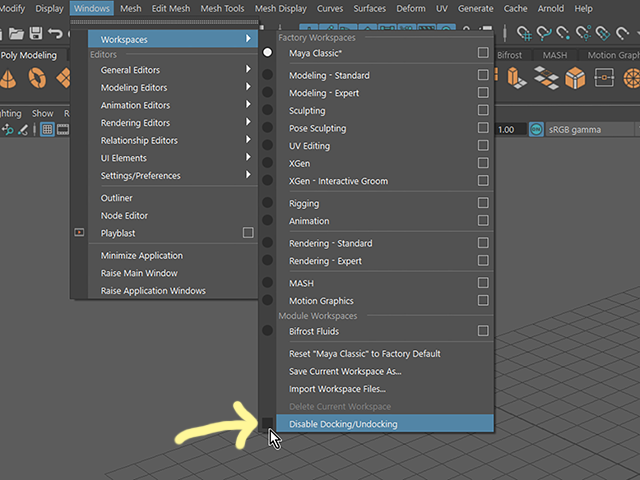Save scene with the floppy disk icon
640x480 pixels.
tap(36, 33)
